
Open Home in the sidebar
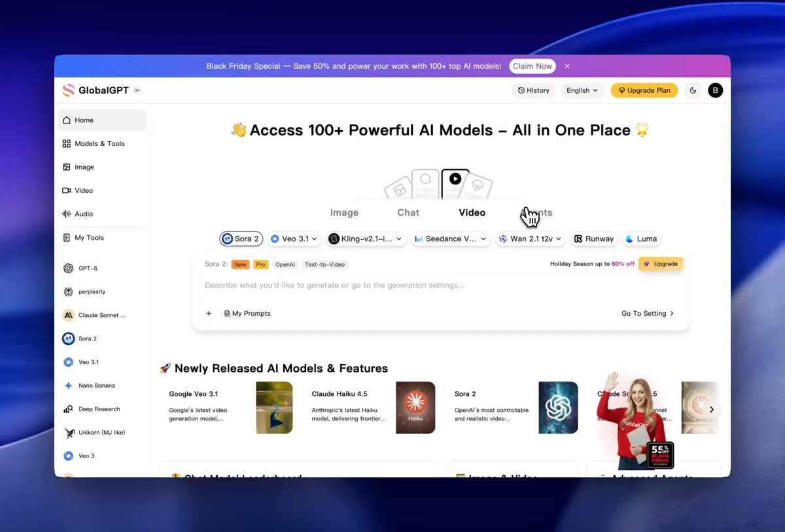coord(102,120)
